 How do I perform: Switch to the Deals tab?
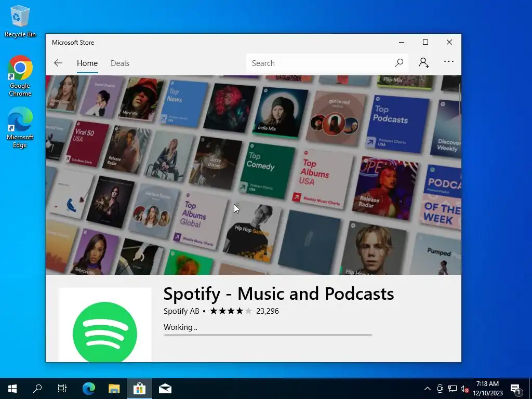(120, 63)
